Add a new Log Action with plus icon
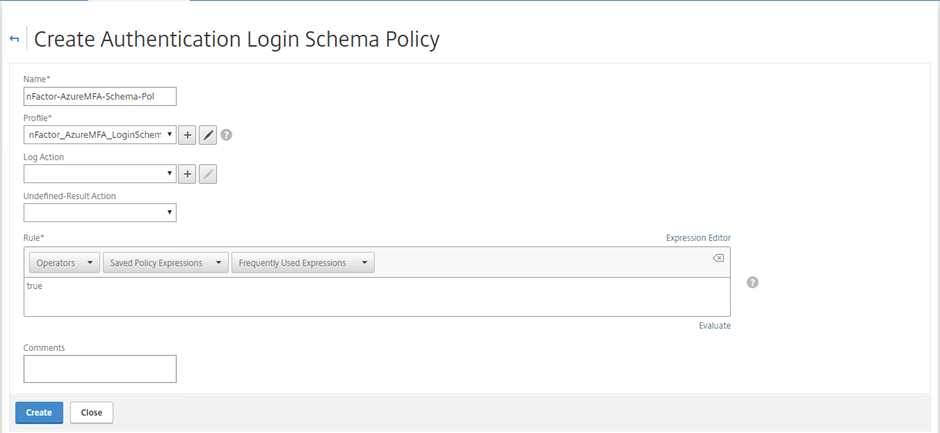The height and width of the screenshot is (433, 940). (187, 174)
